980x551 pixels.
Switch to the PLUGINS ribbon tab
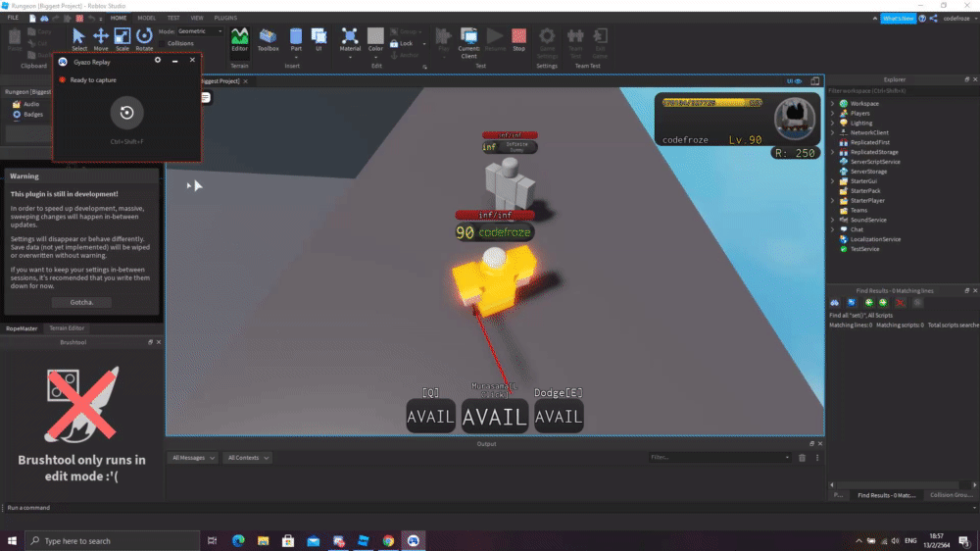click(225, 18)
